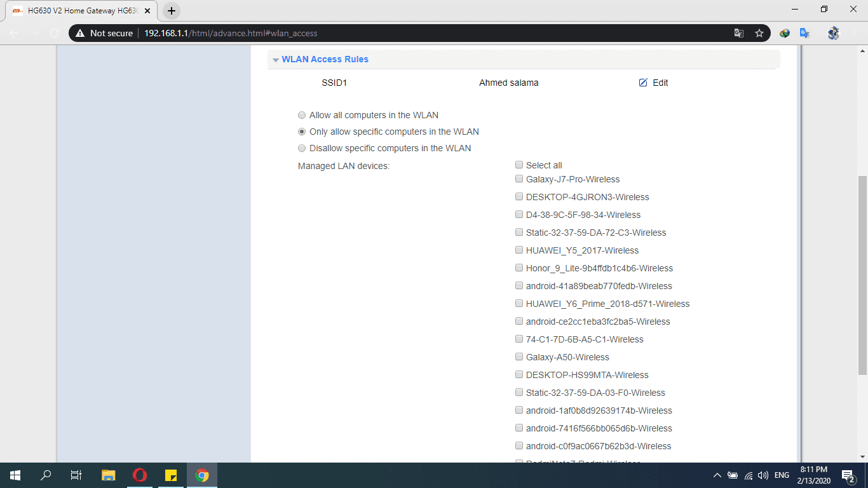
Task: Collapse the WLAN Access Rules section
Action: click(276, 60)
